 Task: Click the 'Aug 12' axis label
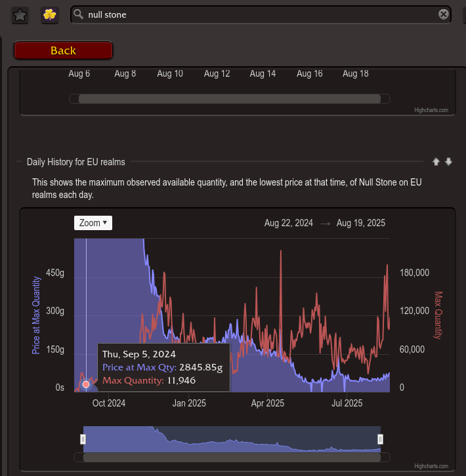click(217, 73)
